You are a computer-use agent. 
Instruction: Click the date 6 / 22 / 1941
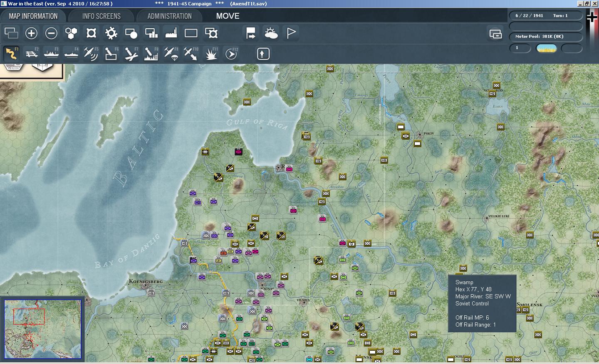[x=529, y=15]
